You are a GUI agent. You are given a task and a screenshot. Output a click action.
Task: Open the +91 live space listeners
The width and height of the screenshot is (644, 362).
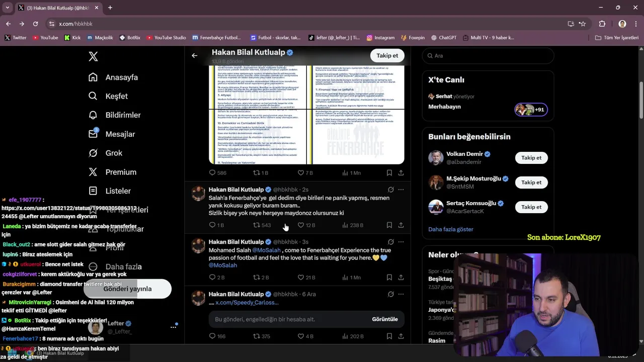coord(531,110)
